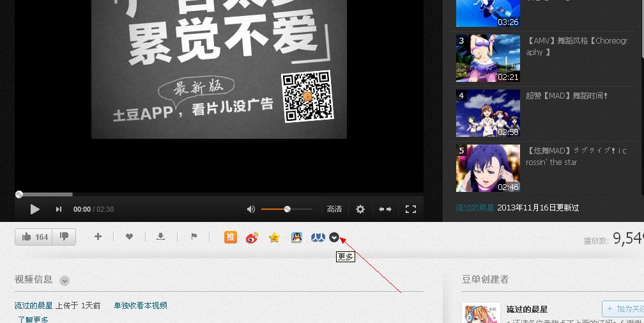
Task: Open the 高清 quality selector
Action: (x=334, y=209)
